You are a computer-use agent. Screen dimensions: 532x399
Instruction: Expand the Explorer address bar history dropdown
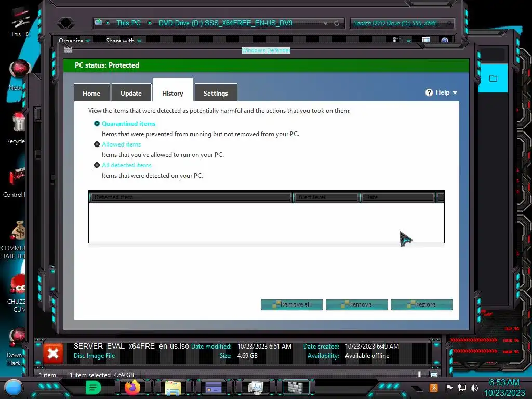click(325, 23)
